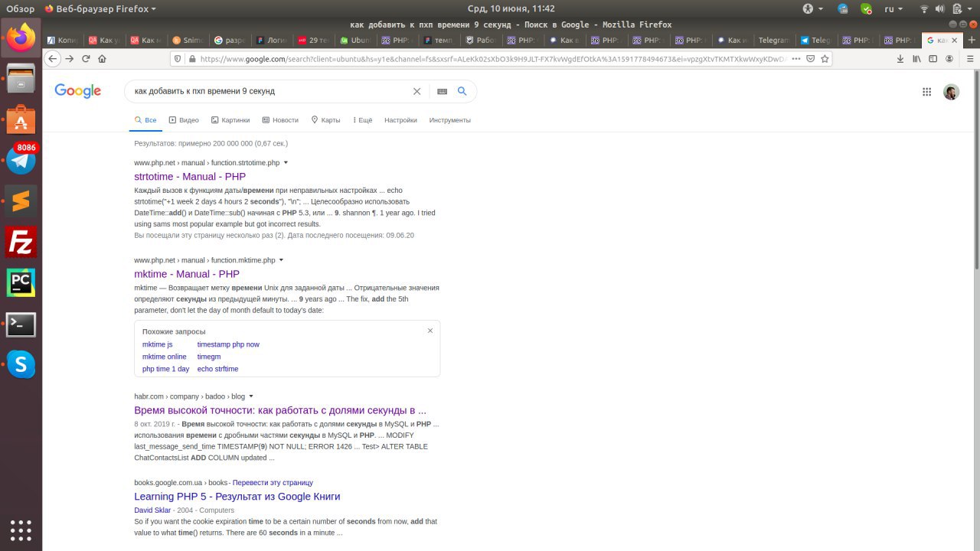Switch to Видео results tab
This screenshot has width=980, height=551.
click(184, 120)
